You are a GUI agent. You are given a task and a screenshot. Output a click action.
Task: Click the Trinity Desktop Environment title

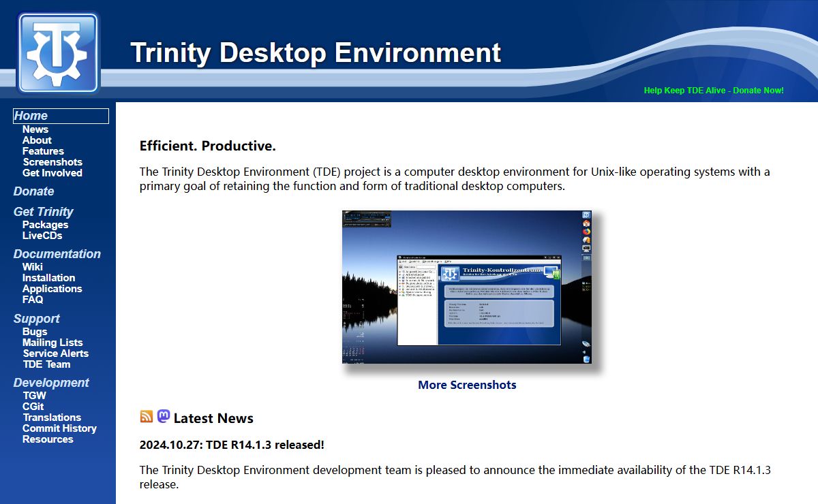pyautogui.click(x=316, y=52)
